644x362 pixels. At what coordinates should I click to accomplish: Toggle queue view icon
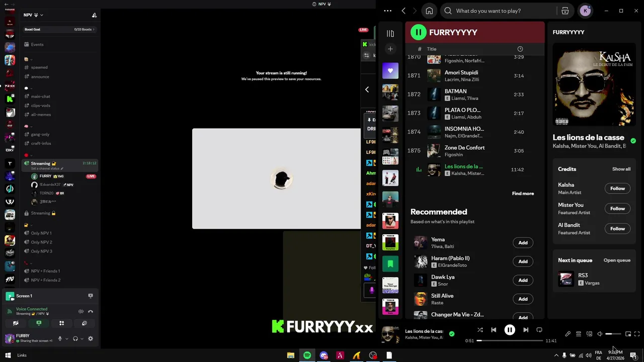click(579, 334)
